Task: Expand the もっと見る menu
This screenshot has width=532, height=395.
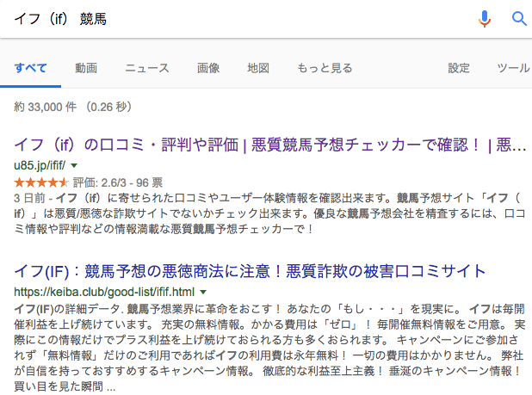Action: (325, 68)
